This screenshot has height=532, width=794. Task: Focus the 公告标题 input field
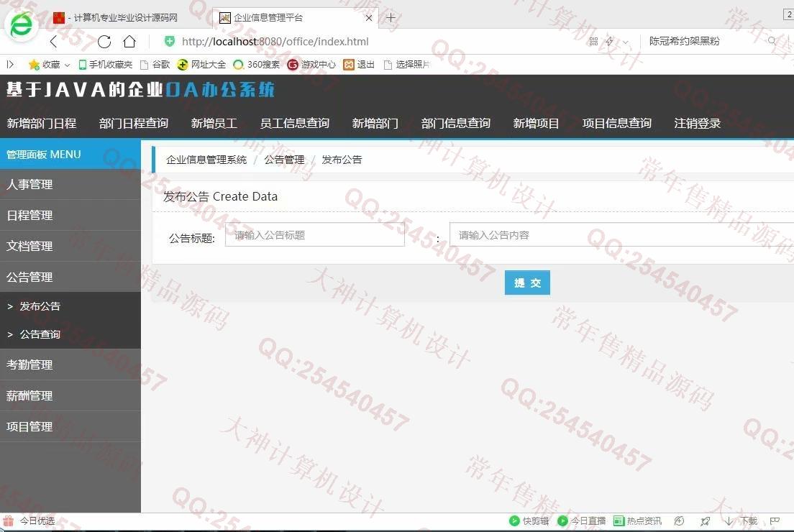(x=315, y=235)
